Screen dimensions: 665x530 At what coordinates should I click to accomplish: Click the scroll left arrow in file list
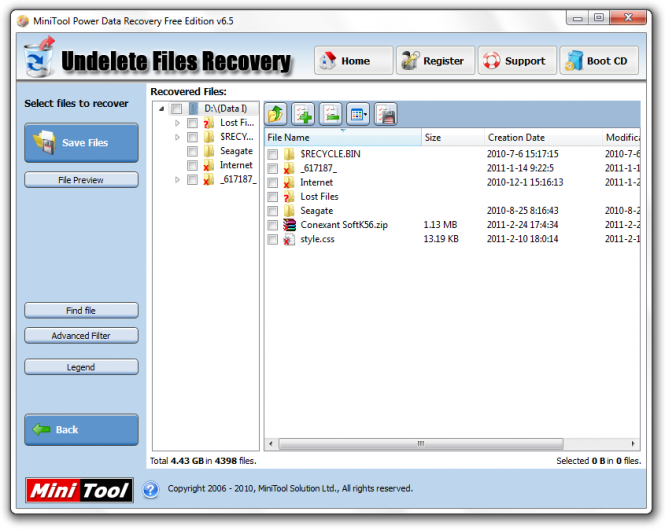pyautogui.click(x=271, y=444)
